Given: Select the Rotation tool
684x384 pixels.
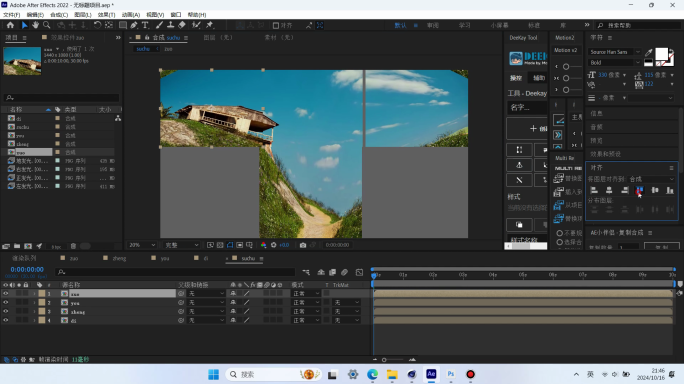Looking at the screenshot, I should coord(97,25).
